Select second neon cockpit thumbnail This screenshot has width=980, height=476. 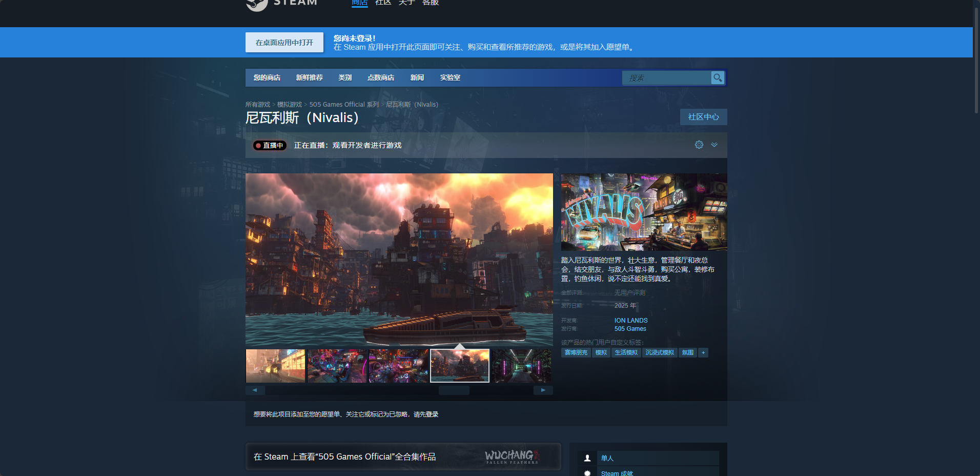point(337,366)
